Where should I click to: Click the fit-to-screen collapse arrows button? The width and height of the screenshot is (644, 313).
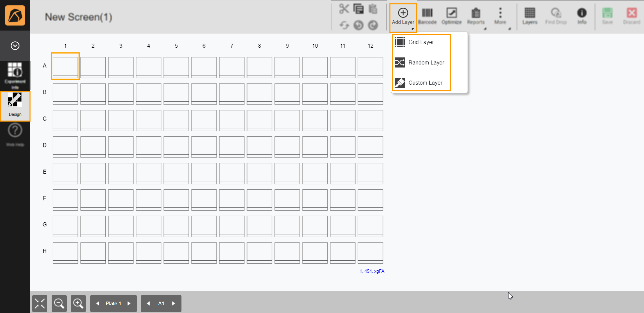40,304
